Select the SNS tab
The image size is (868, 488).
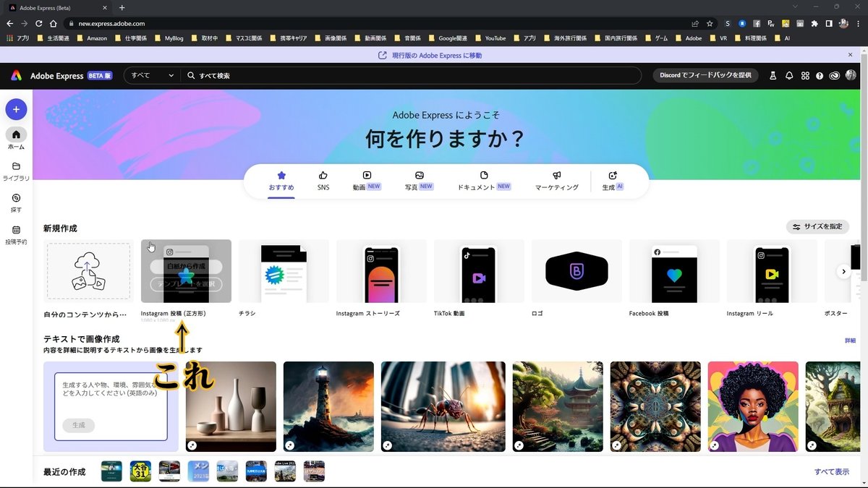(x=323, y=181)
